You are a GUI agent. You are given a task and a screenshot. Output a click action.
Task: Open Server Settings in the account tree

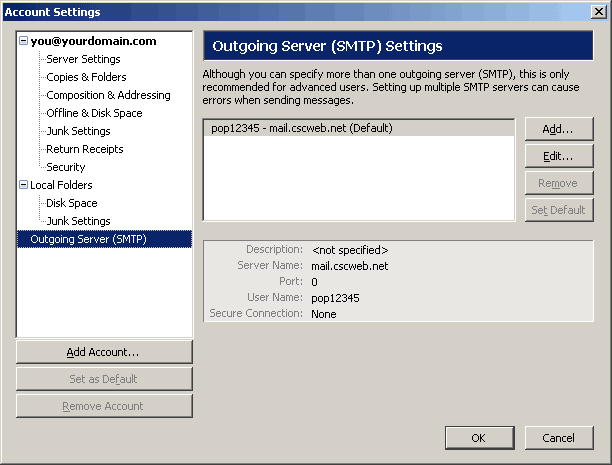(83, 59)
